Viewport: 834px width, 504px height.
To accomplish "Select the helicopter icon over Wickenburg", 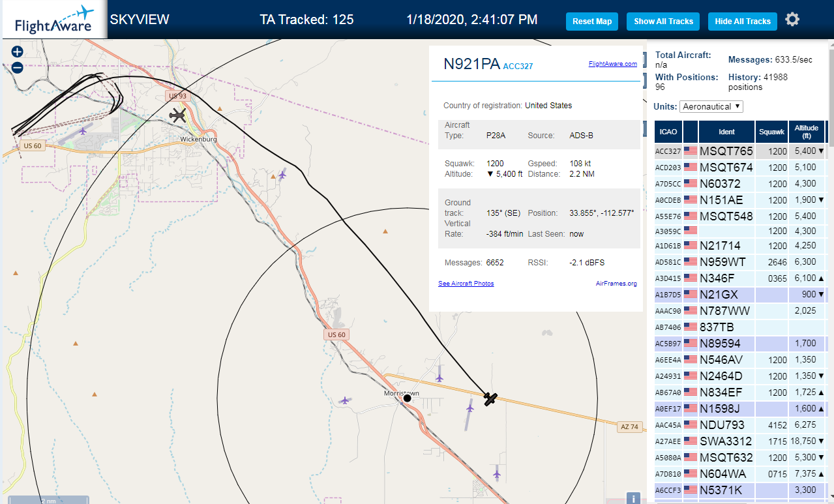I will pos(177,115).
